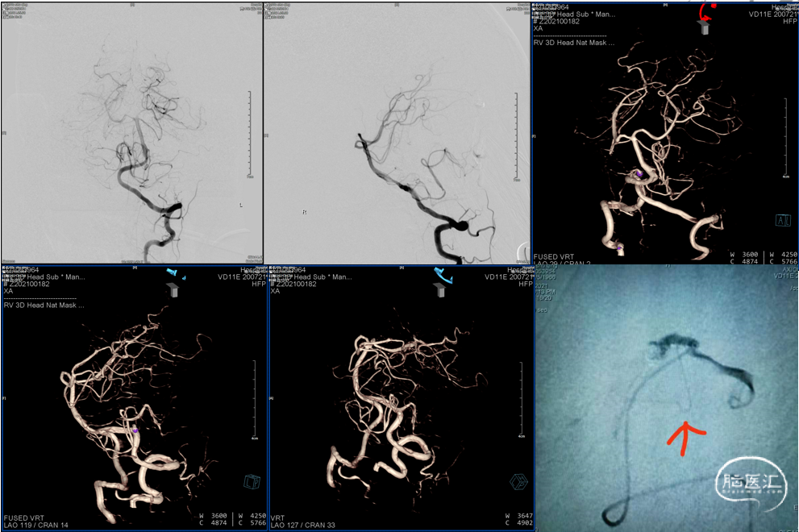Click 'RV 3D Head Nat Mask ...' in A|L cube view
Screen dimensions: 799x532
coord(574,43)
